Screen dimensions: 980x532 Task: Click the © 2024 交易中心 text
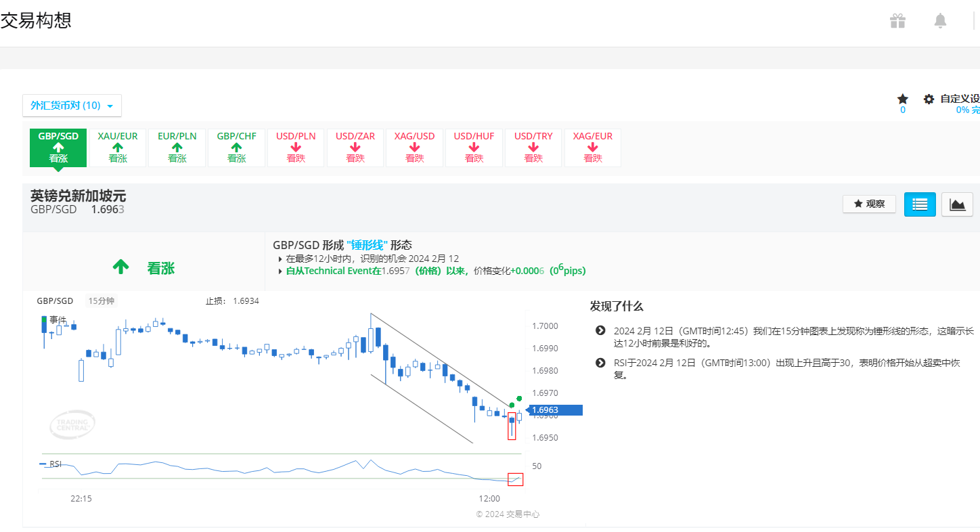pos(508,514)
